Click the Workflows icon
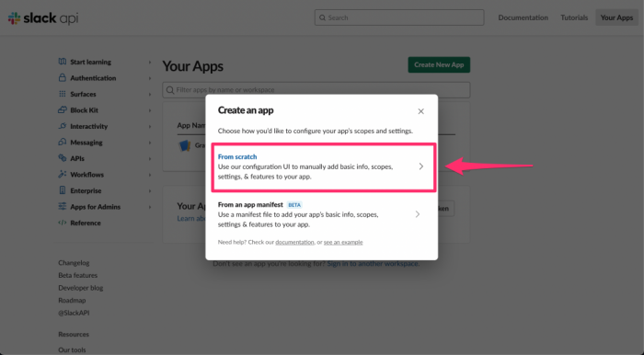 62,174
